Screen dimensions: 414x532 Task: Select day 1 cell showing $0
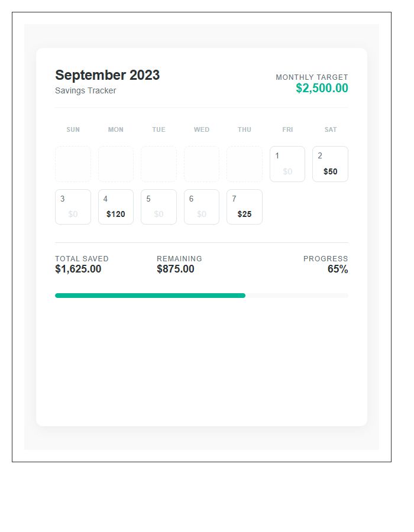pos(287,164)
